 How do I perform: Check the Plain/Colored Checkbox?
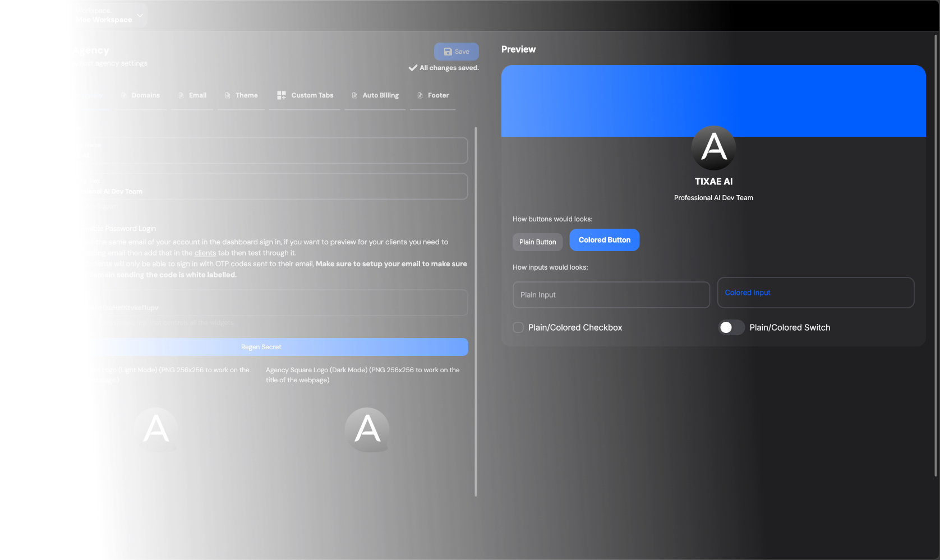pyautogui.click(x=518, y=327)
